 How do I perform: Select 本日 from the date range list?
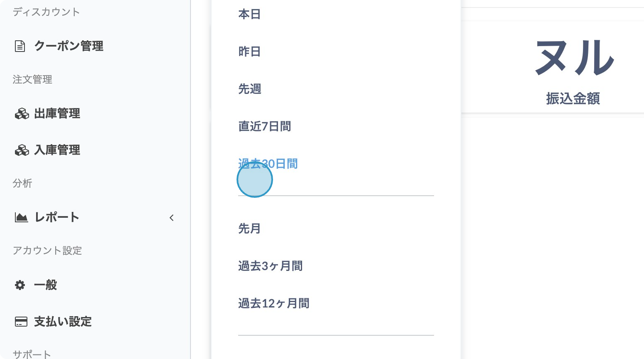249,14
